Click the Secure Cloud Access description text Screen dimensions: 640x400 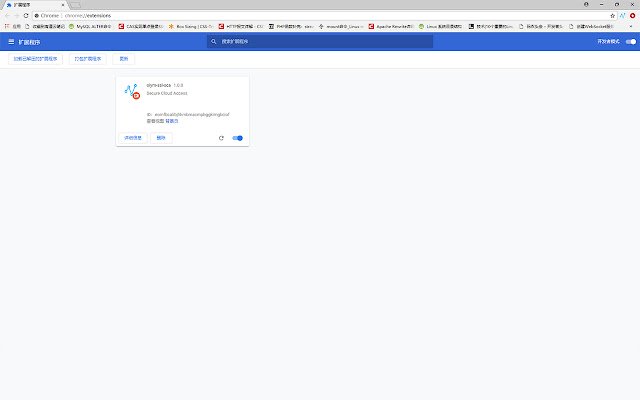point(167,93)
